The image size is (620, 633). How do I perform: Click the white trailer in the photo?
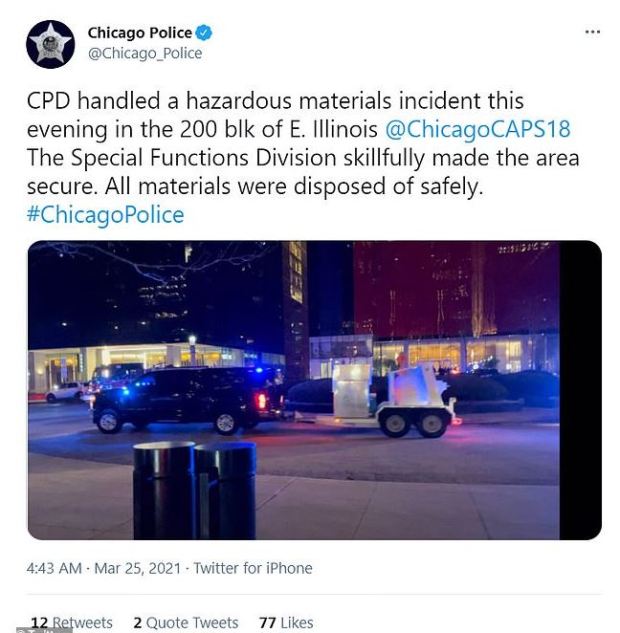(393, 400)
